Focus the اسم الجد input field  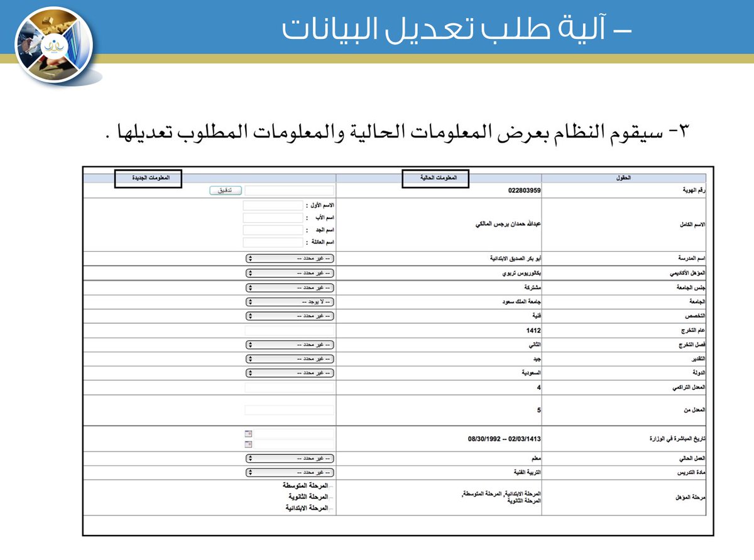273,230
